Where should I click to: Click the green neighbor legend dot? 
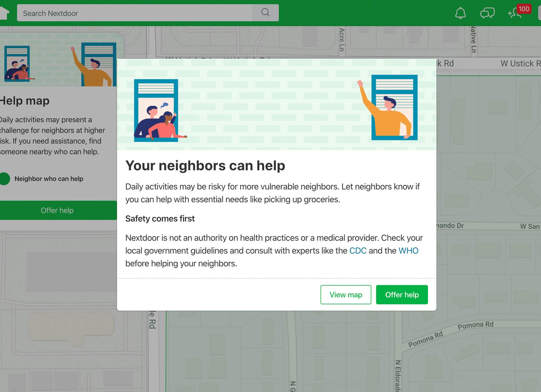(x=4, y=179)
